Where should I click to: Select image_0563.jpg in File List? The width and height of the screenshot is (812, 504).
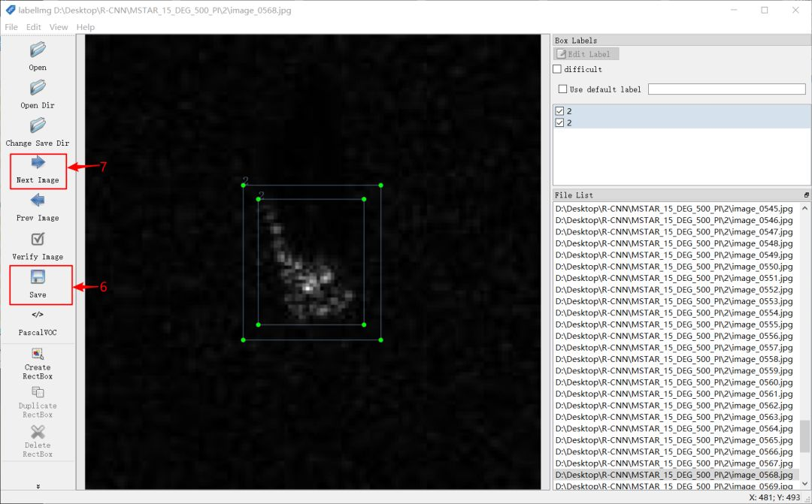674,417
